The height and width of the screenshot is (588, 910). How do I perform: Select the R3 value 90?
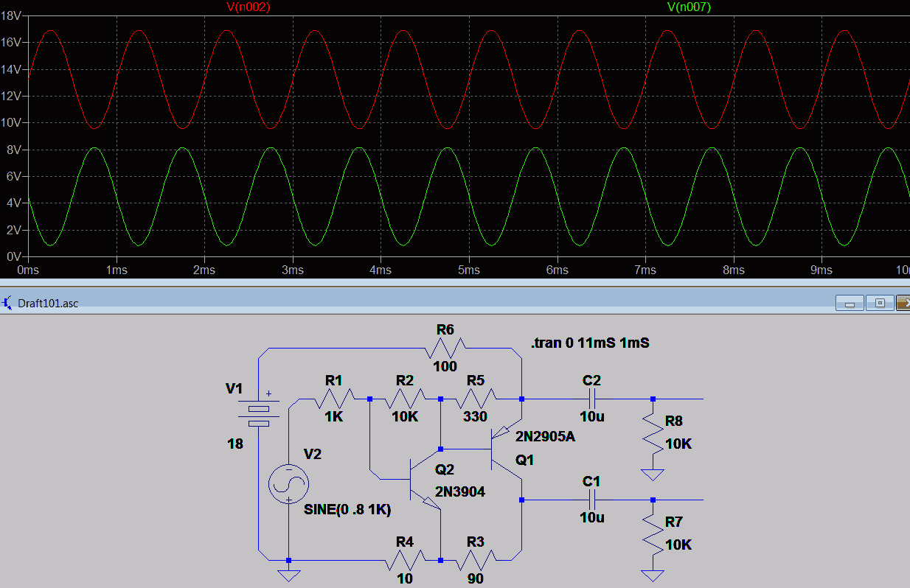pyautogui.click(x=476, y=578)
